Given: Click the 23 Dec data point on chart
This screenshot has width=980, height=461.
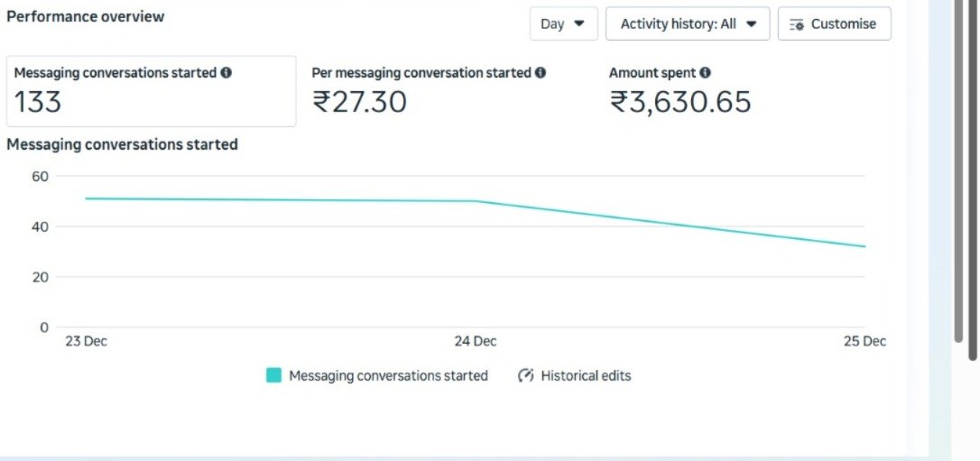Looking at the screenshot, I should pos(86,198).
